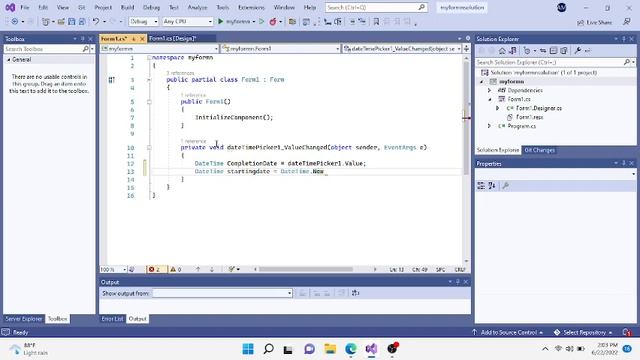Expand the Program.cs node

[x=489, y=126]
